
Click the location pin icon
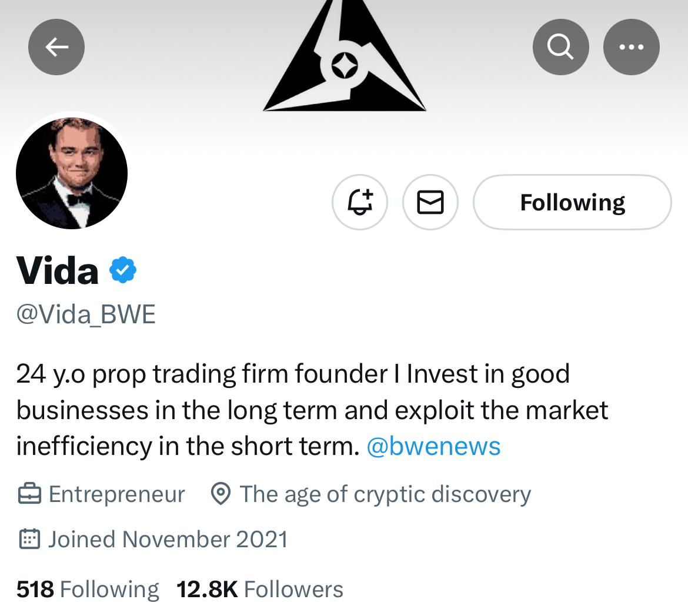[x=221, y=494]
